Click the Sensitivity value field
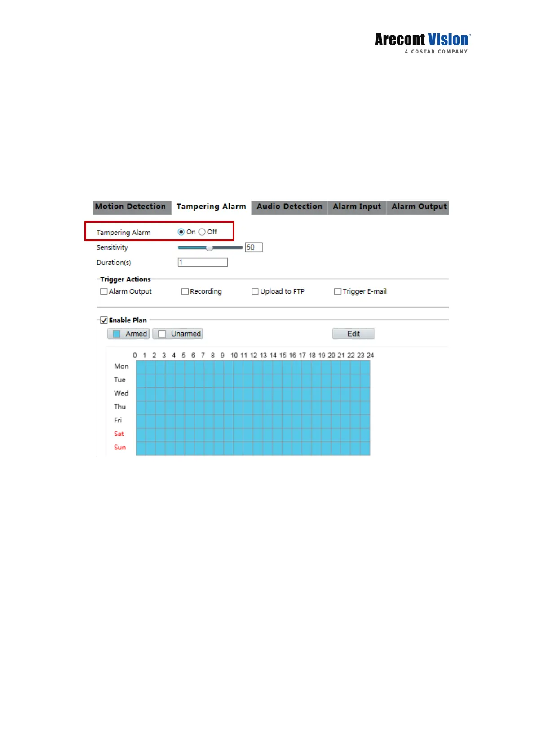The image size is (535, 756). [253, 247]
